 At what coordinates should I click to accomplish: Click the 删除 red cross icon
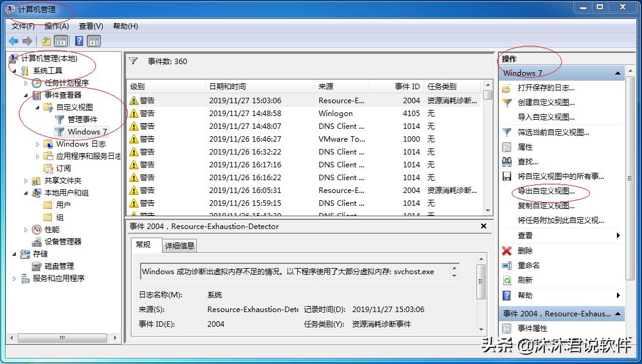pos(507,251)
